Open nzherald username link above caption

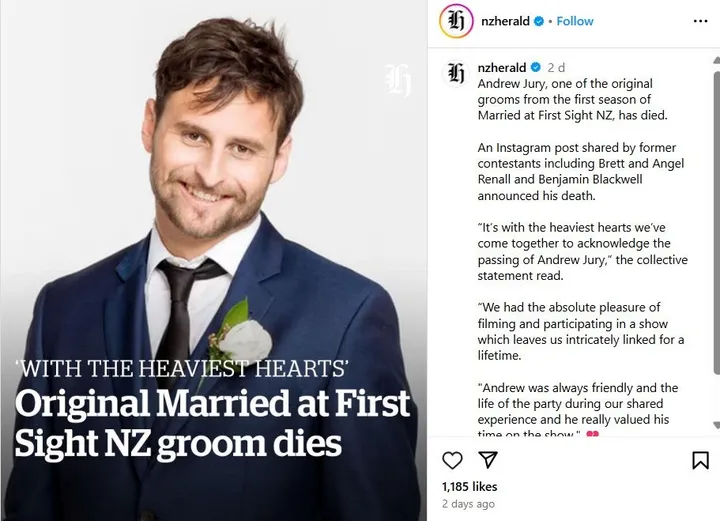coord(502,67)
